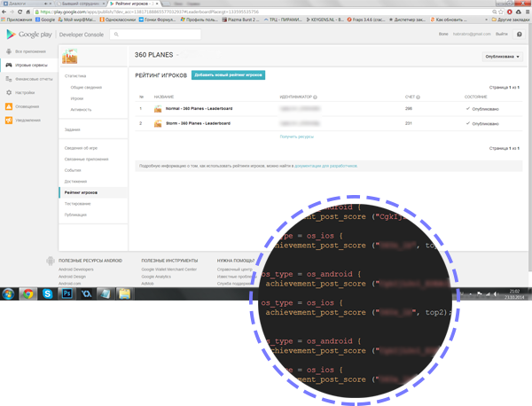Image resolution: width=532 pixels, height=406 pixels.
Task: Click the Google Play logo in the header
Action: pos(29,35)
